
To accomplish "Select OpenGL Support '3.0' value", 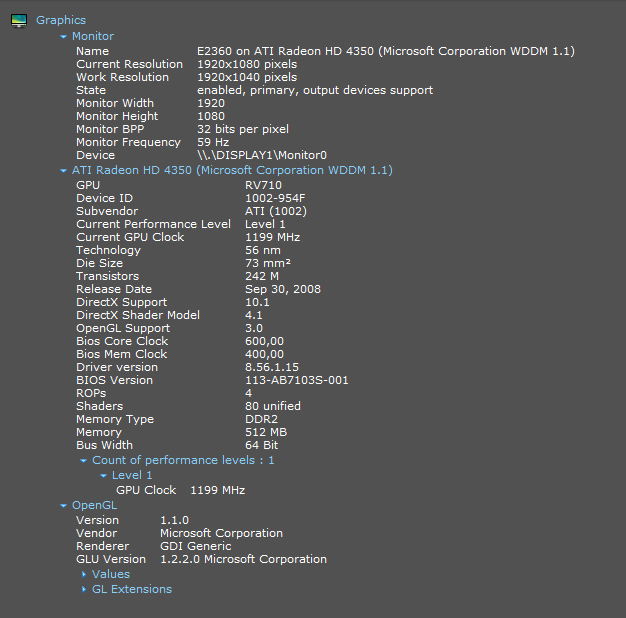I will coord(254,328).
